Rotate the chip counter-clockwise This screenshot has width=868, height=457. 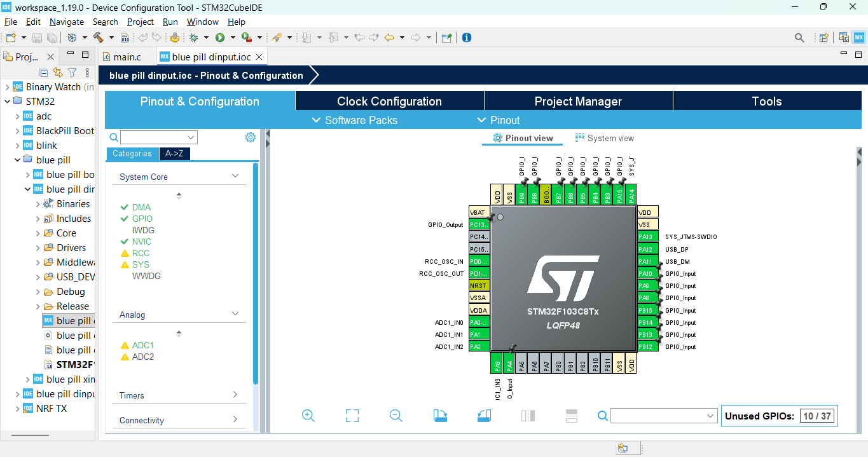pos(484,416)
